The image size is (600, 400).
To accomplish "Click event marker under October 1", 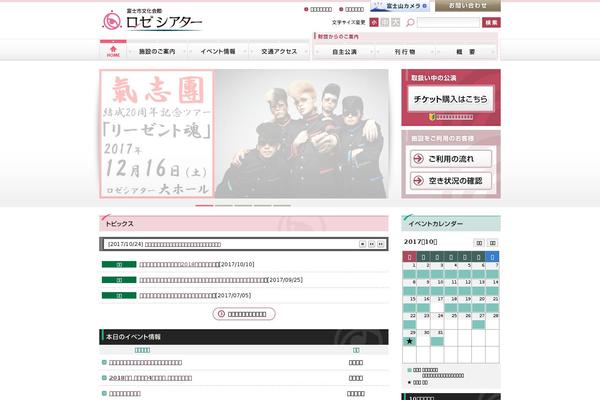I will coord(409,274).
